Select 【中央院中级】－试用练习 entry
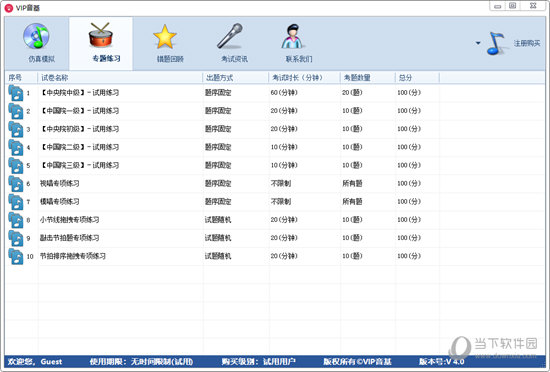The height and width of the screenshot is (372, 550). [x=80, y=93]
